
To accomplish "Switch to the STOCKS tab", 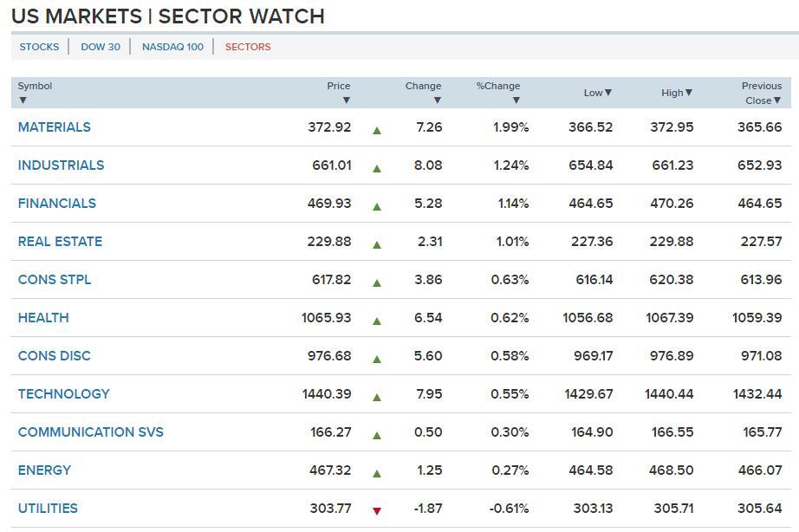I will pos(39,47).
